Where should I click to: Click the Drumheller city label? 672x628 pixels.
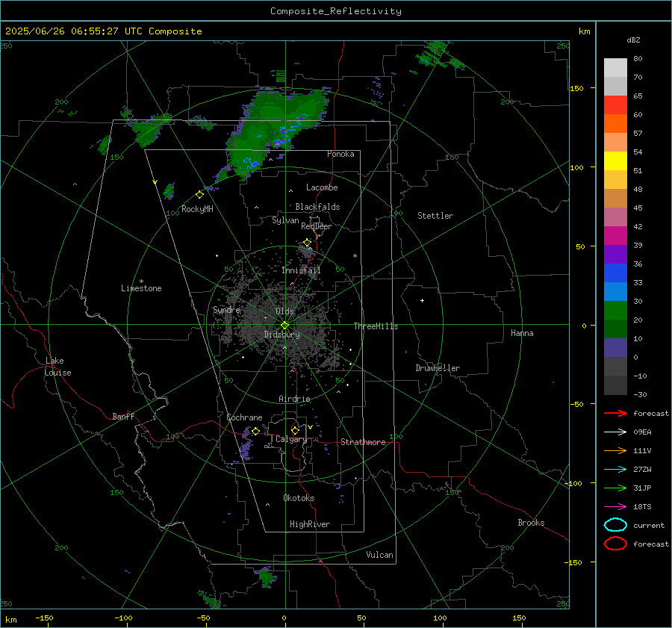[x=438, y=368]
